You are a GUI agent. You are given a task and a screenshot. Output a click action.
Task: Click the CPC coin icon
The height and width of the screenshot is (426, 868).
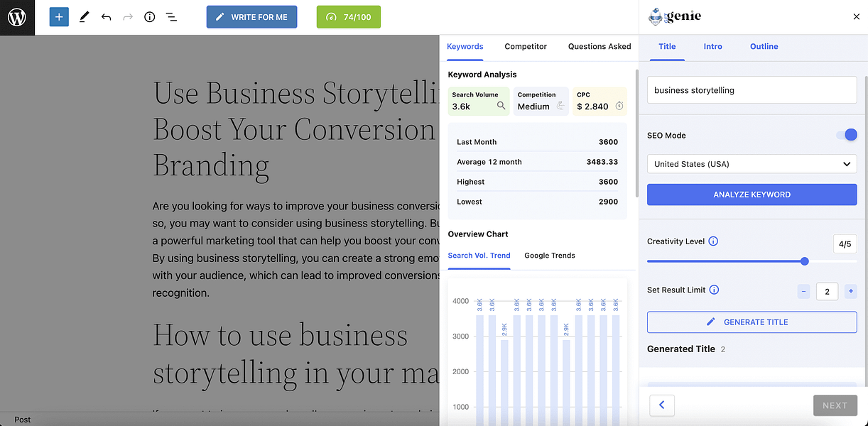point(619,106)
